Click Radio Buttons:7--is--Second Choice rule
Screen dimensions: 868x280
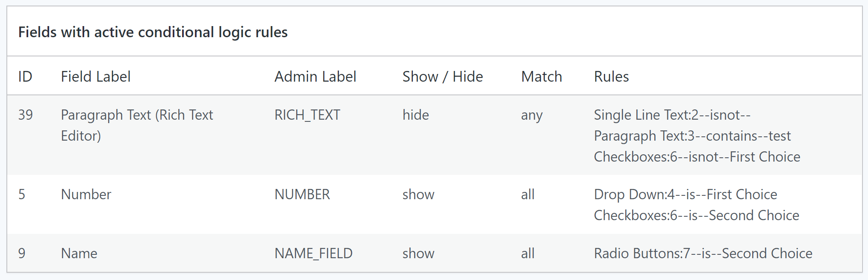point(703,253)
